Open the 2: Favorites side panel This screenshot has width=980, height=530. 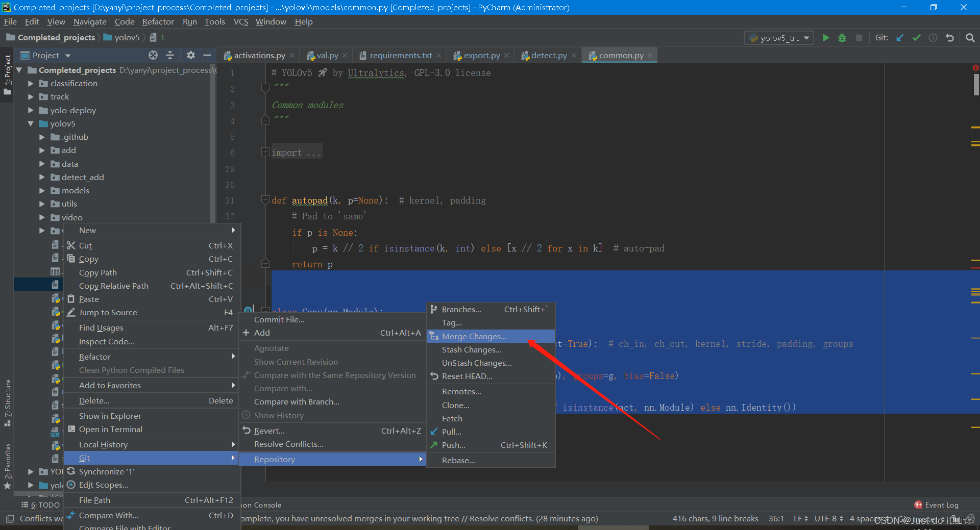click(x=7, y=466)
